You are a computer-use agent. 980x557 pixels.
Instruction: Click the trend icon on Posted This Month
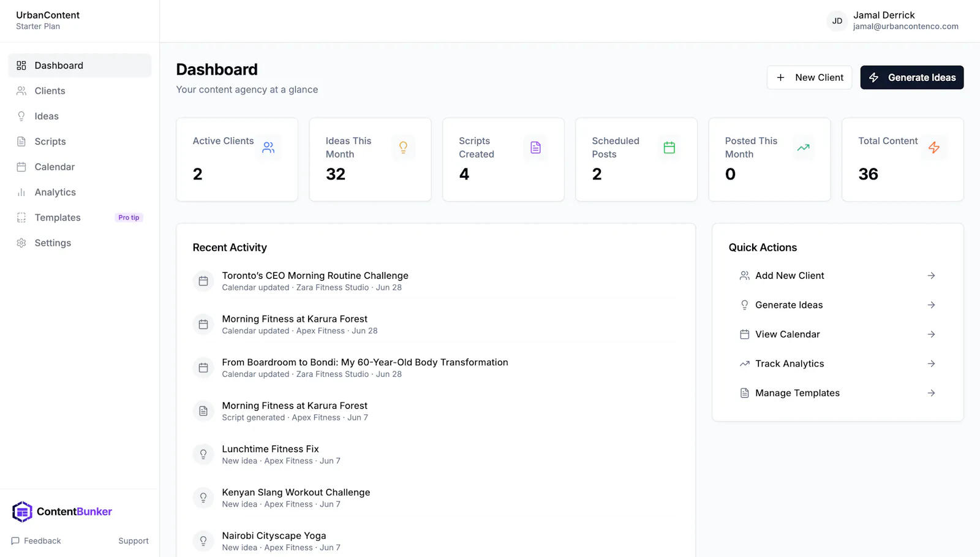click(x=803, y=148)
